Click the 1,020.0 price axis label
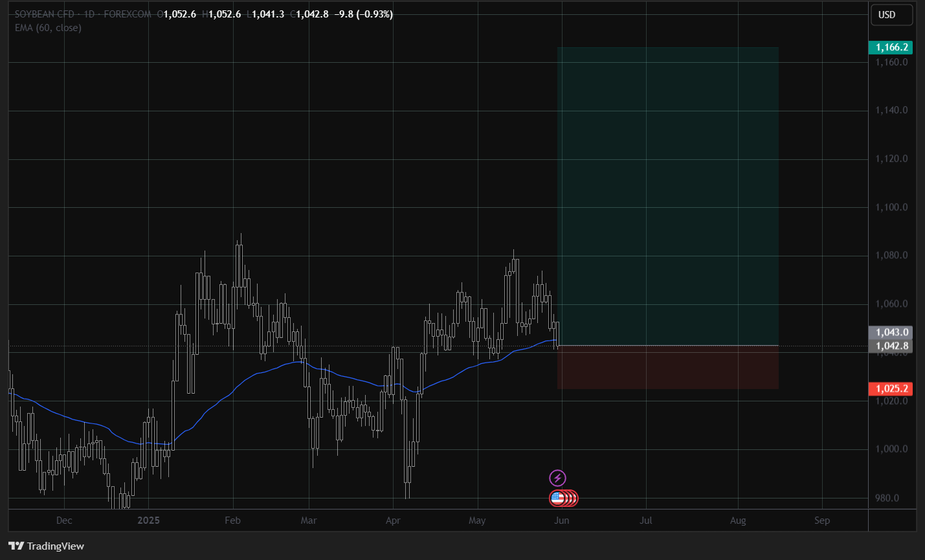 pos(891,401)
